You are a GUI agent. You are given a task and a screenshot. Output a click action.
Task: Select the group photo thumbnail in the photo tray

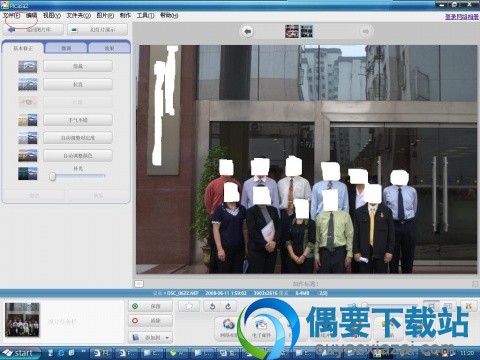pos(22,320)
